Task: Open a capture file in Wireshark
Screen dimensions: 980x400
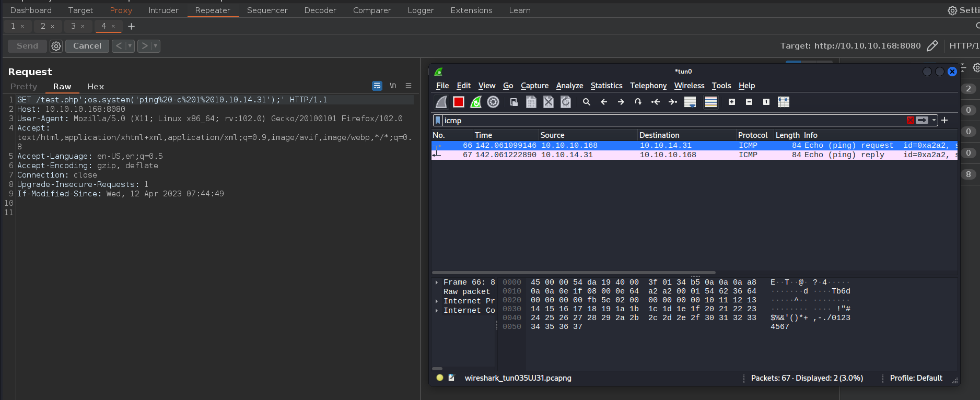Action: coord(514,102)
